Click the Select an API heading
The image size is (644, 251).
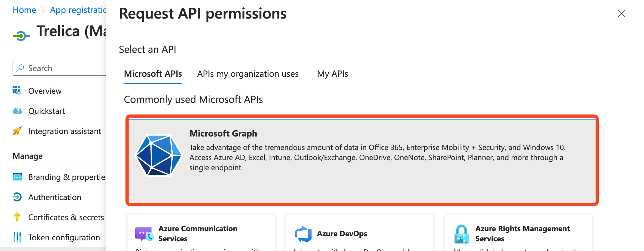pyautogui.click(x=147, y=49)
